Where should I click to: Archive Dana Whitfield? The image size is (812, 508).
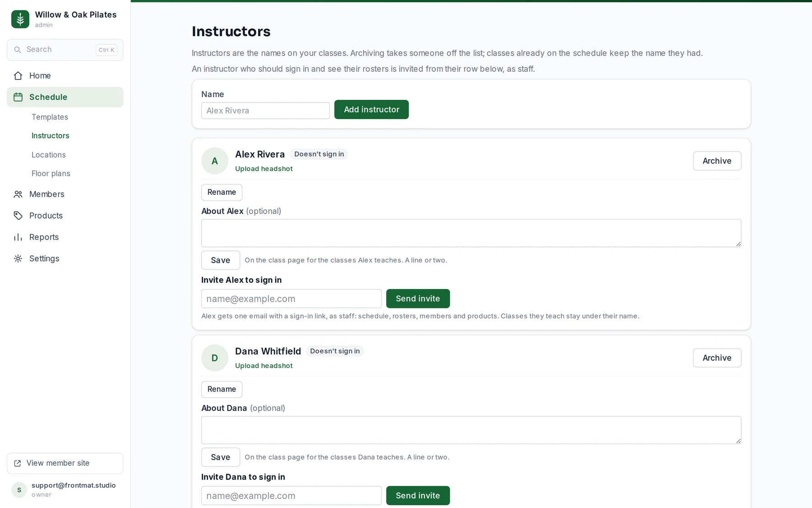point(717,358)
